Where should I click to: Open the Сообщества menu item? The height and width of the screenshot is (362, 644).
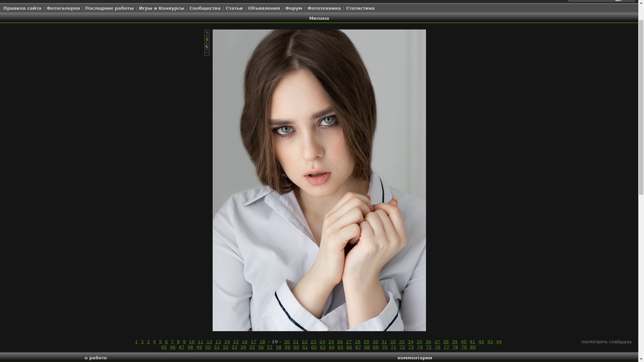205,8
